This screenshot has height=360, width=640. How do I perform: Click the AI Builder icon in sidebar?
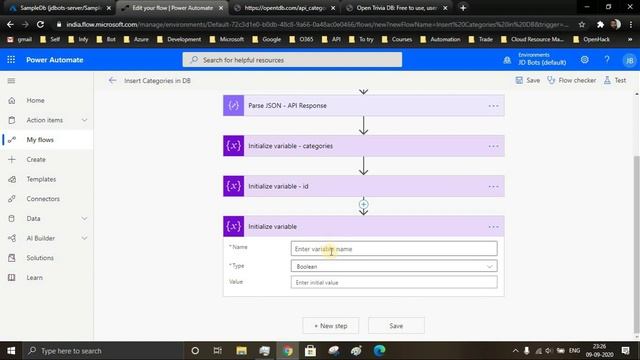pyautogui.click(x=12, y=238)
